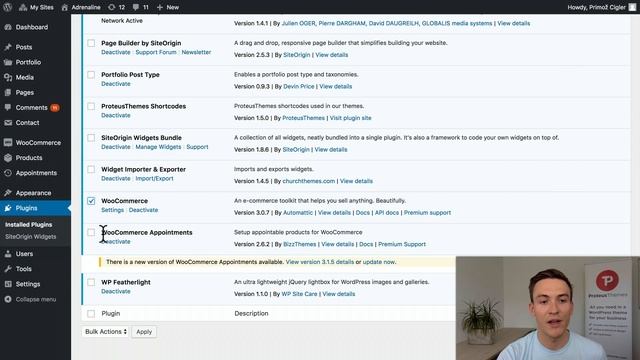
Task: Click update now for WooCommerce Appointments
Action: click(378, 262)
